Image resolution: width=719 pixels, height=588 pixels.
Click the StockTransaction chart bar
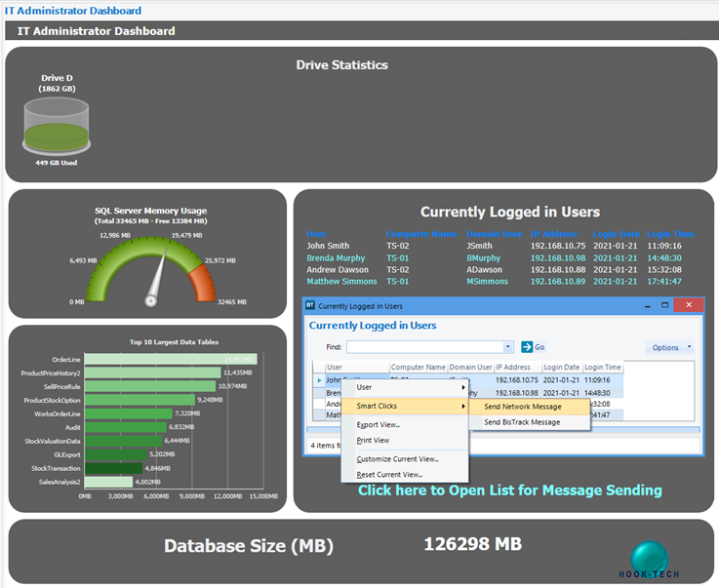click(114, 468)
